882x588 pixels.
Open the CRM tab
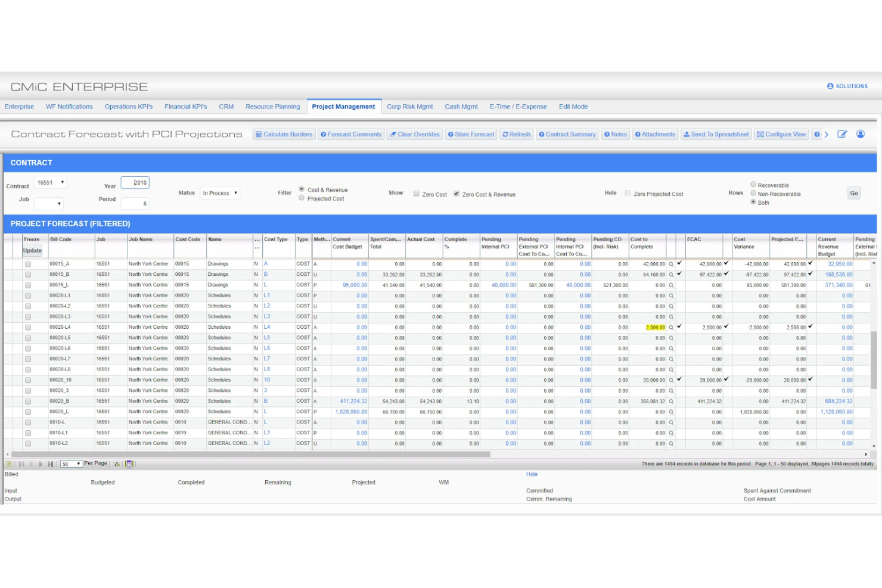[x=226, y=107]
